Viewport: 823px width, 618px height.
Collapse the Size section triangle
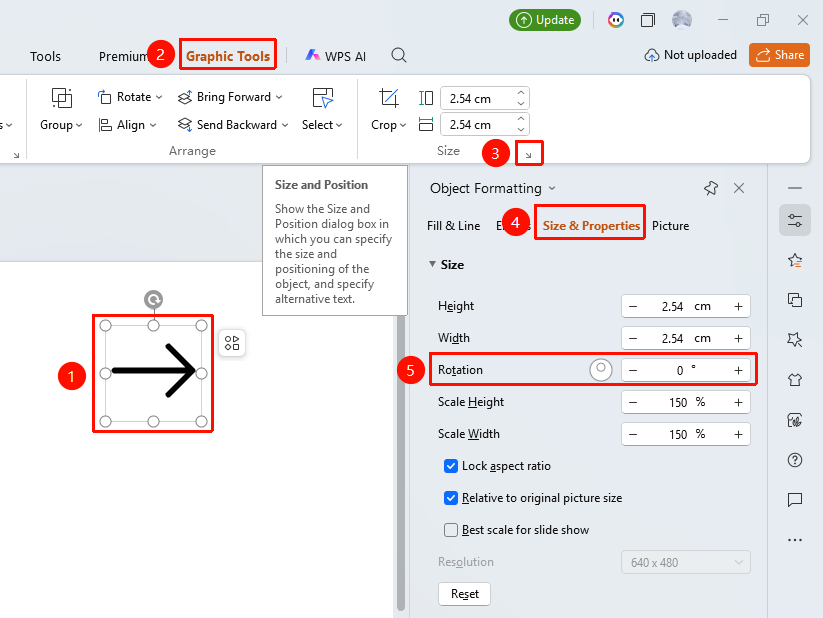[x=432, y=264]
